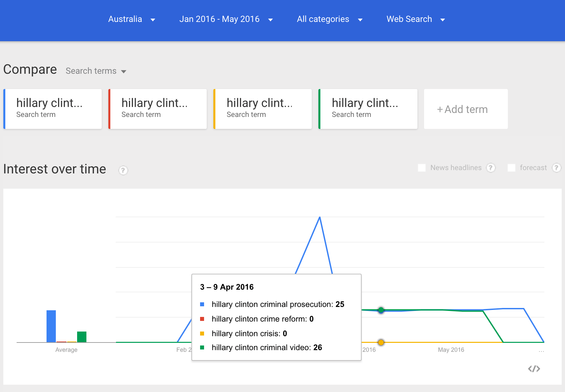Screen dimensions: 565x392
Task: Enable the forecast checkbox
Action: [x=511, y=168]
